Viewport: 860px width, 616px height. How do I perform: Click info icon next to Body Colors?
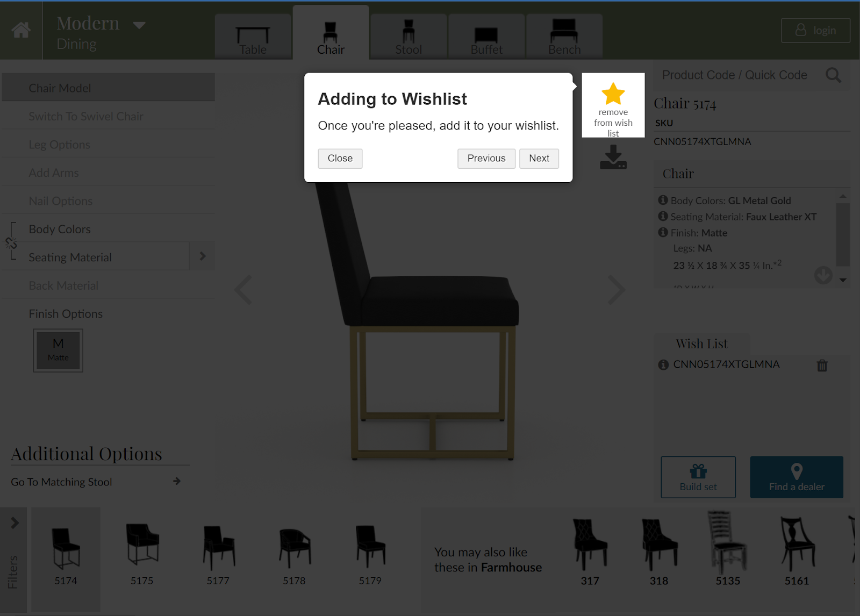point(663,200)
